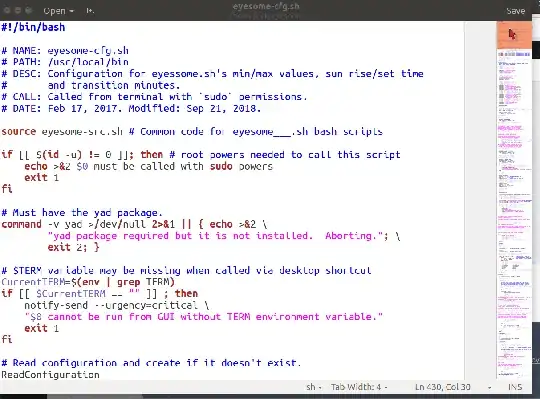
Task: Click the '#!/bin/bash' shebang line
Action: (x=33, y=27)
